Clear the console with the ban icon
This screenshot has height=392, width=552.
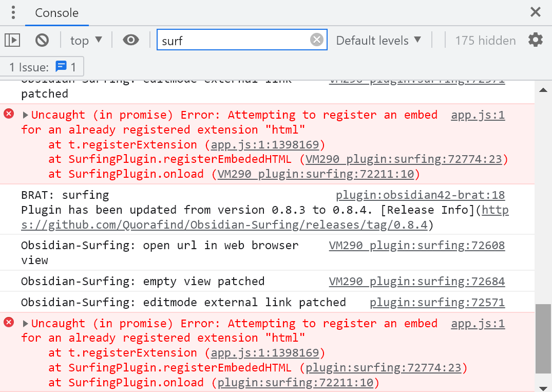42,40
